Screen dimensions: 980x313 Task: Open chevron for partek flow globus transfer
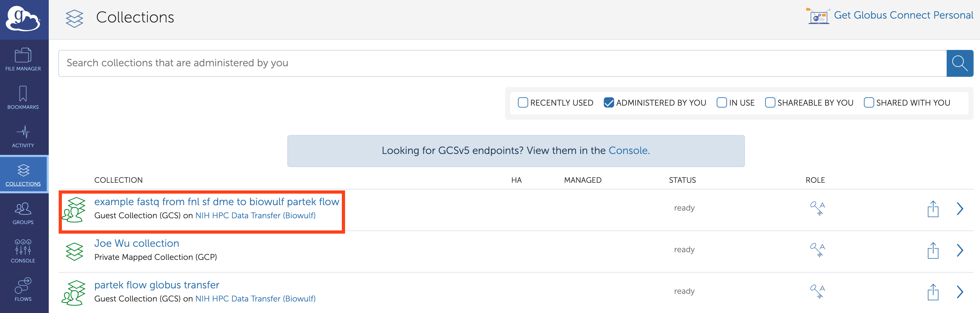tap(960, 292)
